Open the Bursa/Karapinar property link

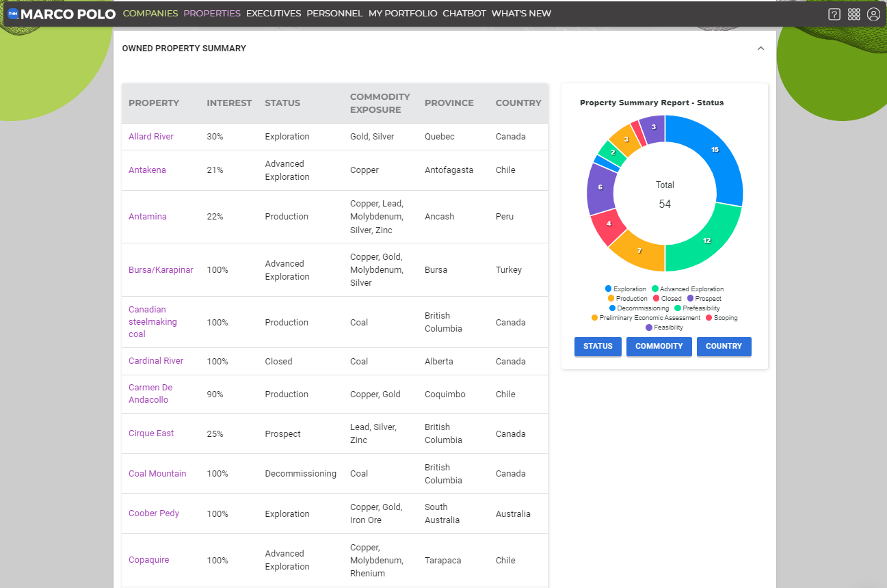(x=161, y=270)
